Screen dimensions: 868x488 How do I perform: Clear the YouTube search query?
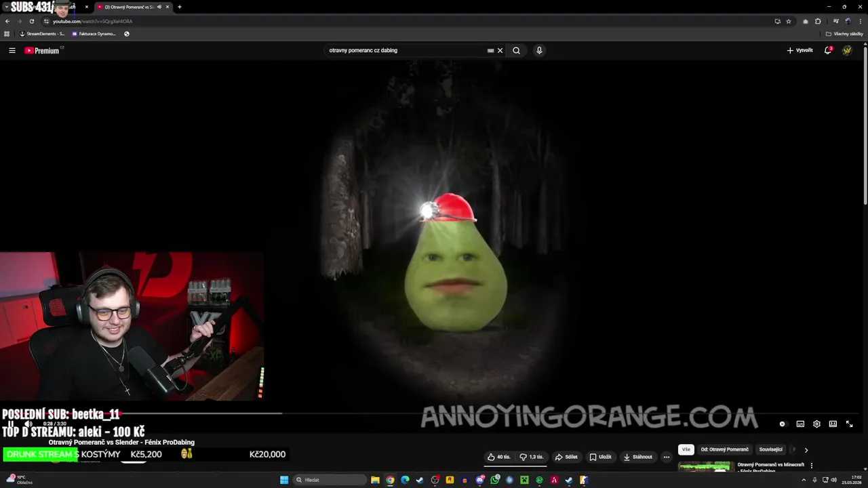click(500, 50)
